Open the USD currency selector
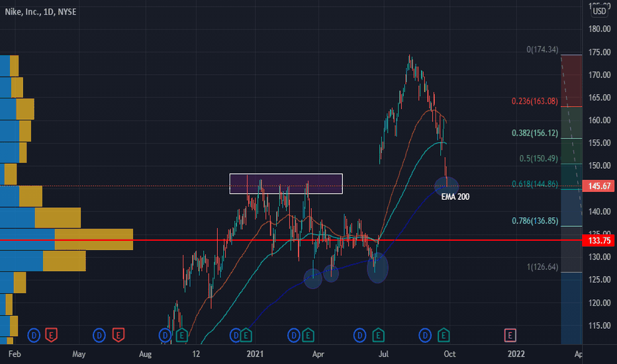617x364 pixels. tap(600, 11)
